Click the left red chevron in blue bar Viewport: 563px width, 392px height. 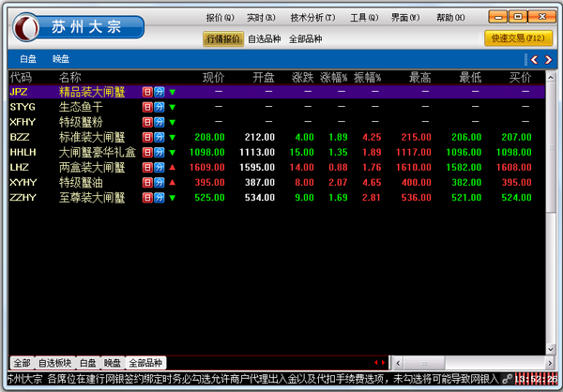click(x=534, y=60)
